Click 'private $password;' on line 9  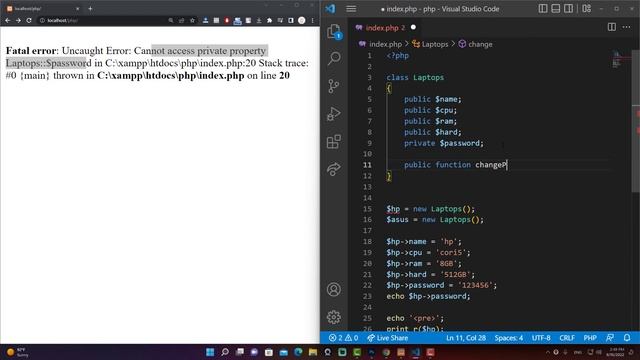443,143
